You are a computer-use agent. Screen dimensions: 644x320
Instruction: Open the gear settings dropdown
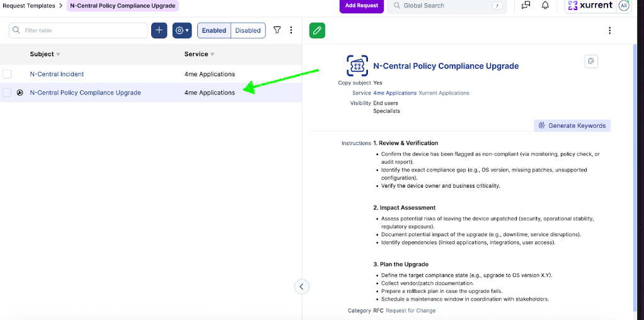pos(182,30)
